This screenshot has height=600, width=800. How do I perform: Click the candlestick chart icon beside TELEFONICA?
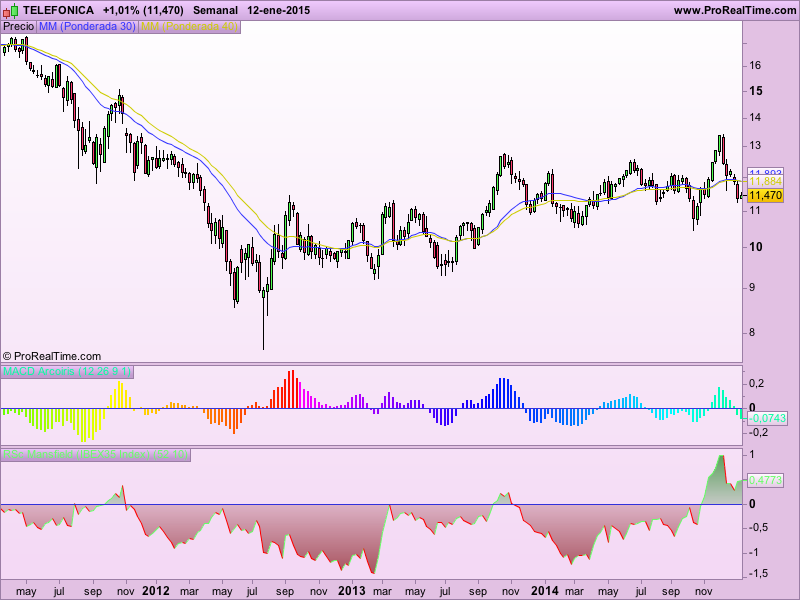pyautogui.click(x=10, y=10)
